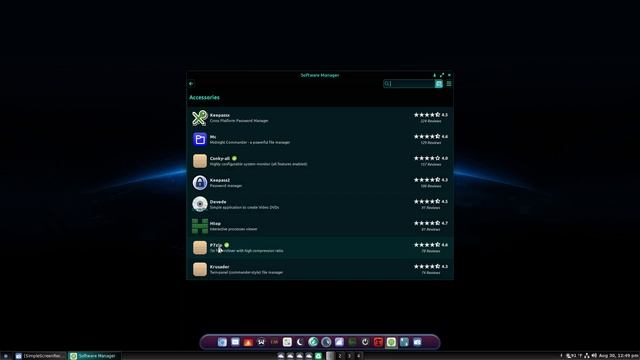Click the green installed badge beside Conky-all
Screen dimensions: 640x360
[234, 158]
